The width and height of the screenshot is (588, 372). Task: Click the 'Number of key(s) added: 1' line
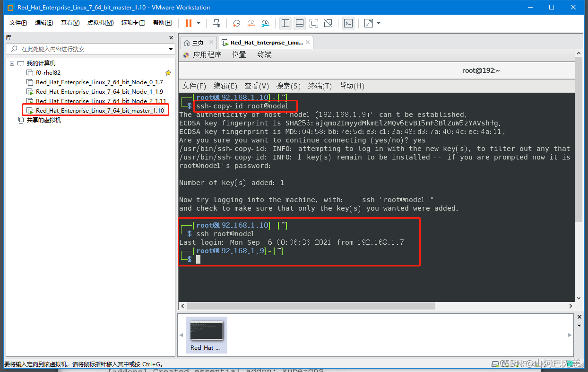[x=232, y=183]
